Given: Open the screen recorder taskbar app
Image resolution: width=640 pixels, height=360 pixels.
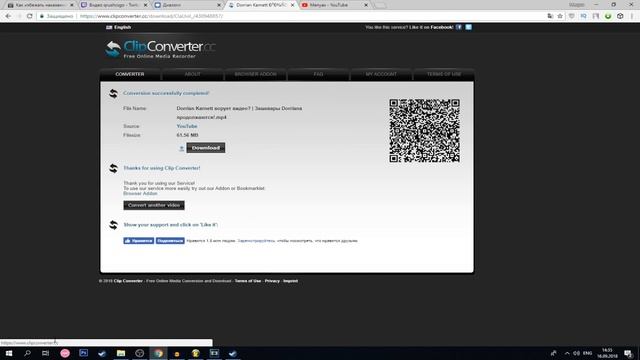Looking at the screenshot, I should (214, 353).
